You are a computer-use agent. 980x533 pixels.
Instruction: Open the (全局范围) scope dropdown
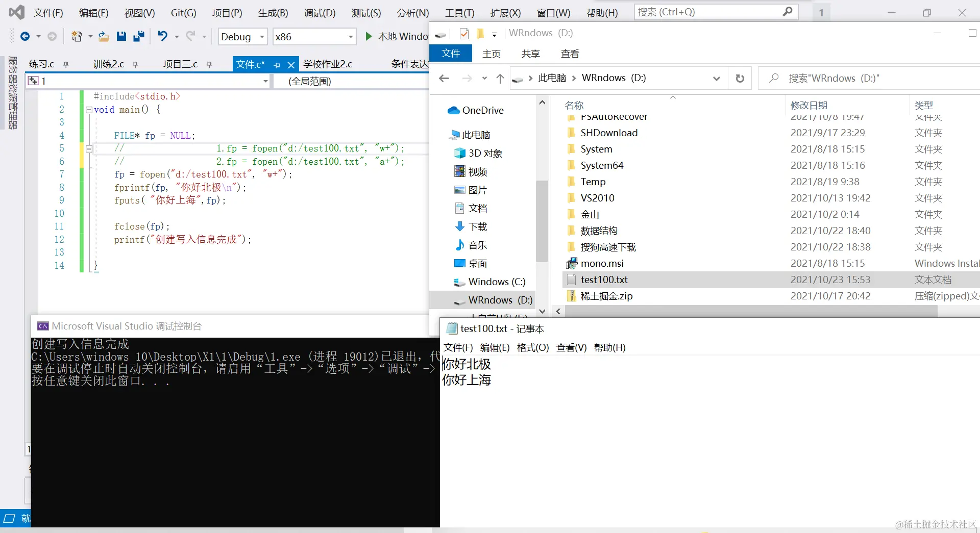click(351, 81)
